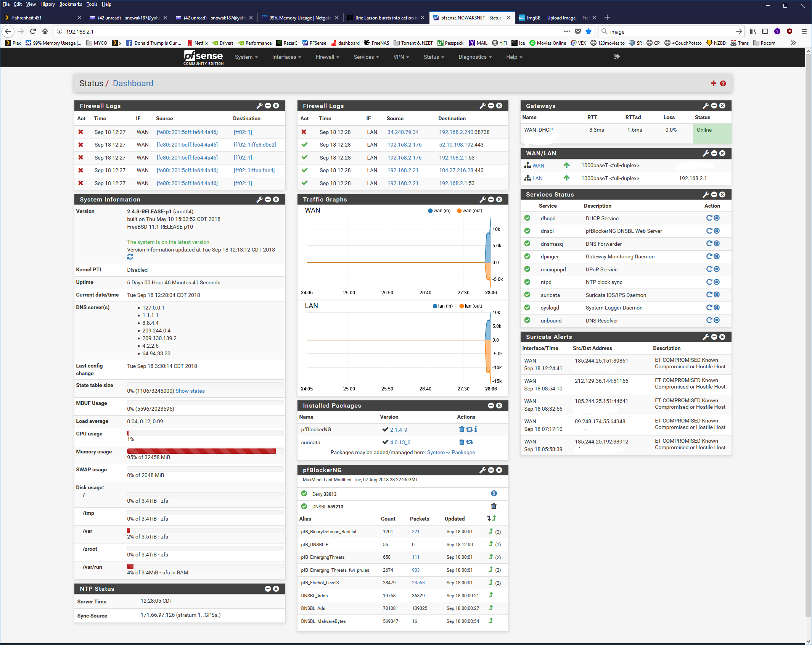Click the logout icon in navbar
Screen dimensions: 812x645
(x=616, y=56)
